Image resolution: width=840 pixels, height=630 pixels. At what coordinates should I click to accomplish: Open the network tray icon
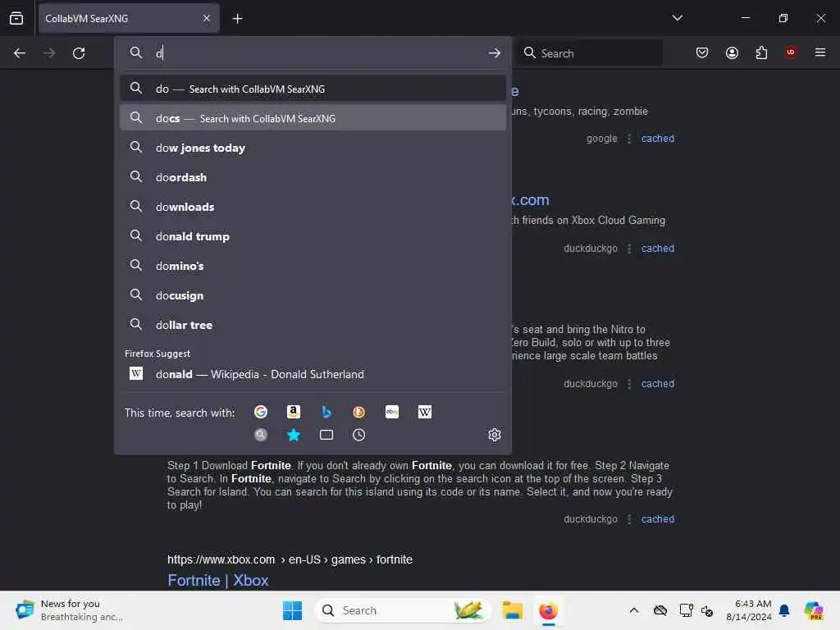coord(687,610)
